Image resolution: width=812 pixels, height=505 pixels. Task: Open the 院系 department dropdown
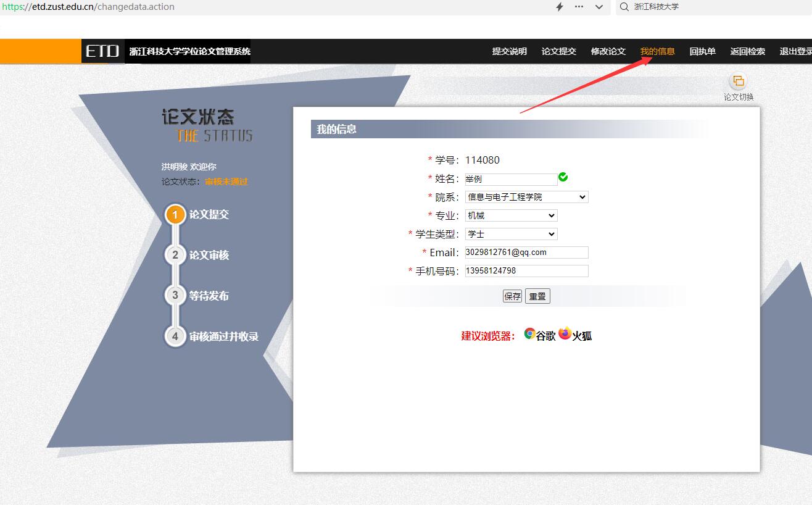click(x=526, y=197)
